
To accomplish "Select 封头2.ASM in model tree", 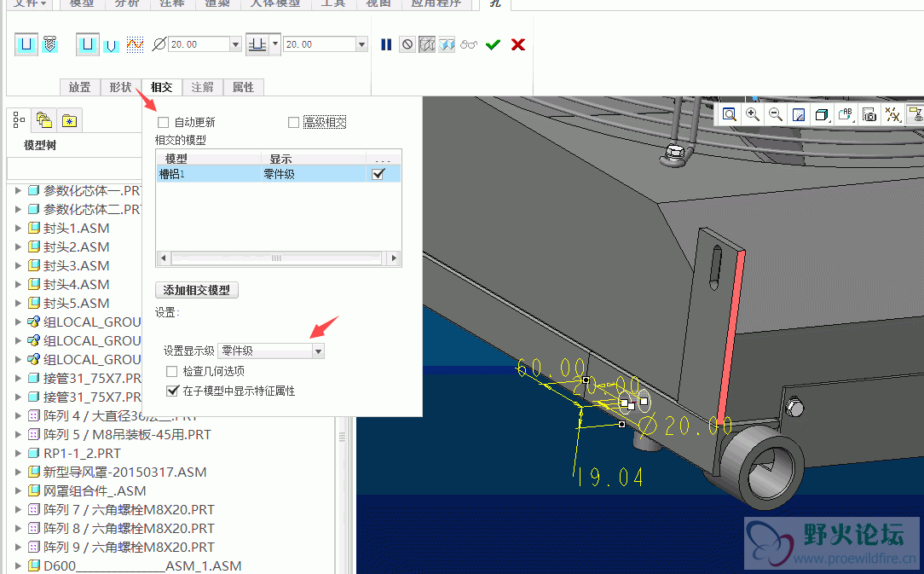I will tap(76, 246).
